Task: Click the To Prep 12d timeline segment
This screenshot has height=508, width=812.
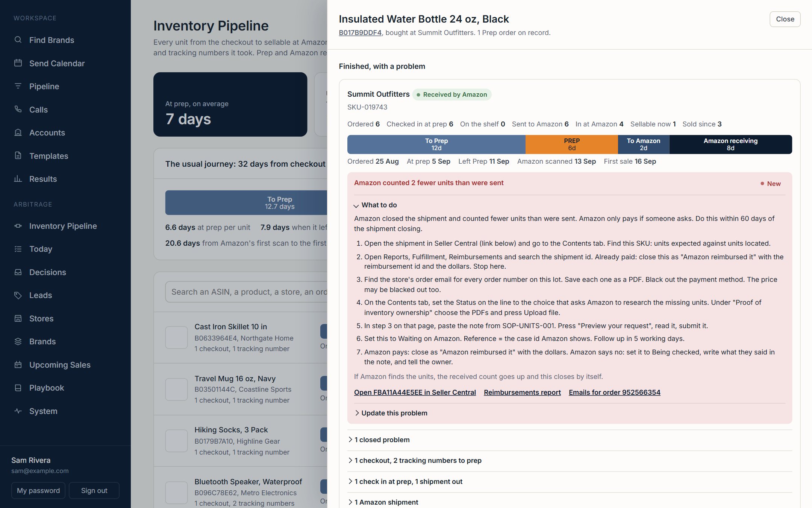Action: click(436, 144)
